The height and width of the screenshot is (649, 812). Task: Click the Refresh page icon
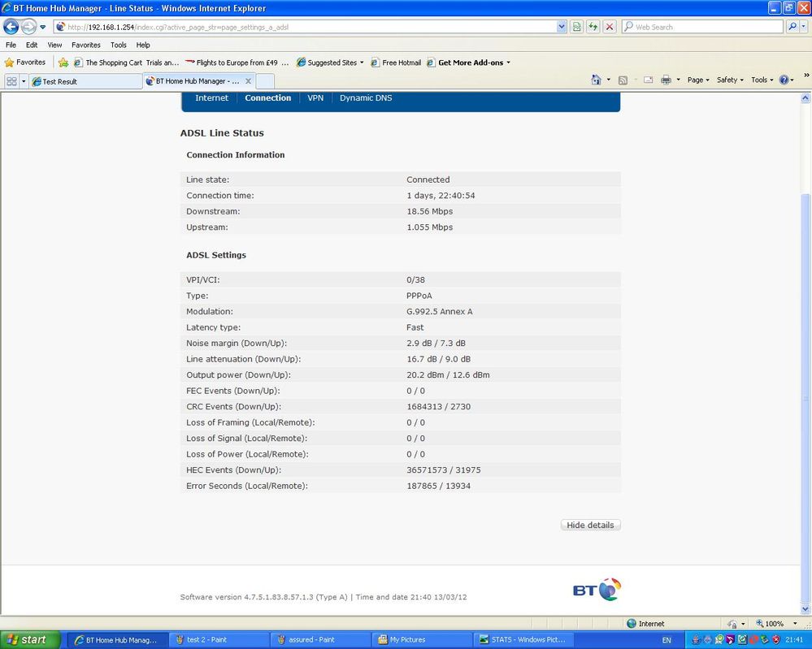click(x=593, y=26)
